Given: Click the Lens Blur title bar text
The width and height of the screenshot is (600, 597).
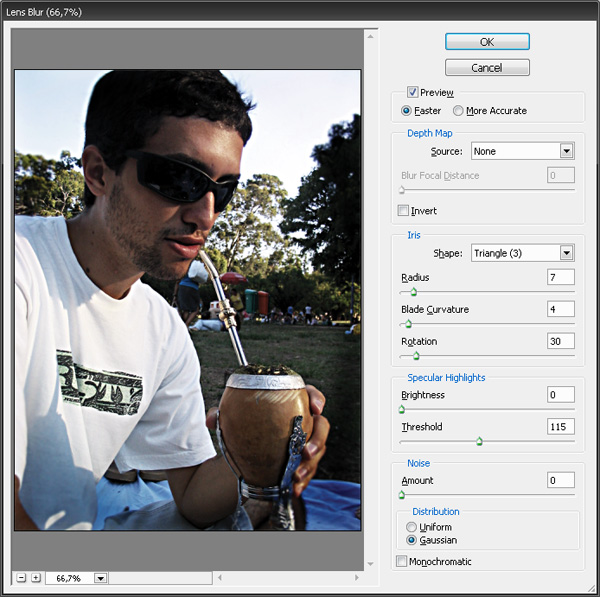Looking at the screenshot, I should click(x=44, y=12).
